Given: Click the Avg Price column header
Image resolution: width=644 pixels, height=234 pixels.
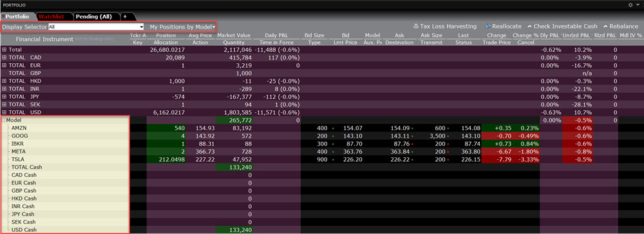Looking at the screenshot, I should [x=200, y=35].
